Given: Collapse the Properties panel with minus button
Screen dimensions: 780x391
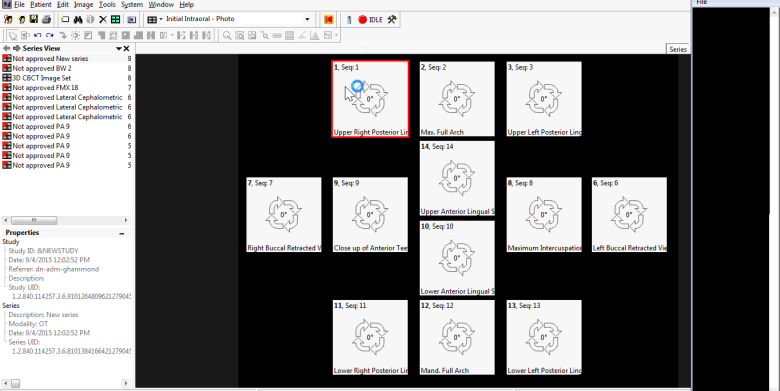Looking at the screenshot, I should pos(122,233).
